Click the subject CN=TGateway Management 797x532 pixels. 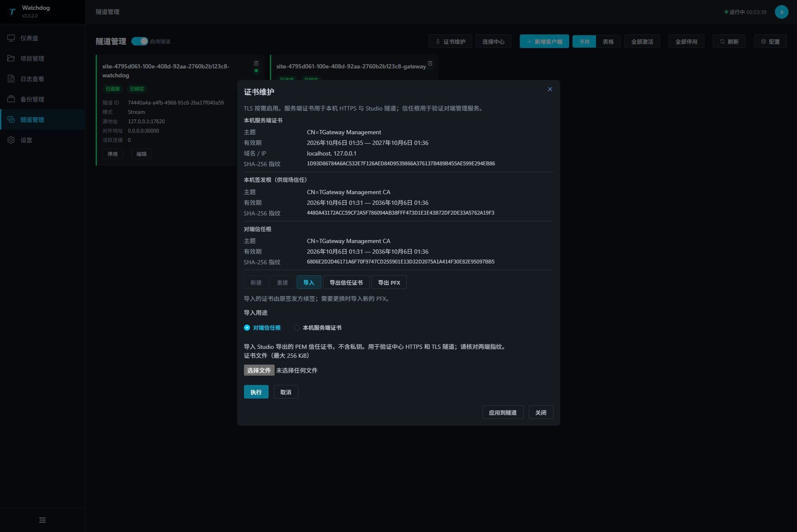(x=344, y=132)
